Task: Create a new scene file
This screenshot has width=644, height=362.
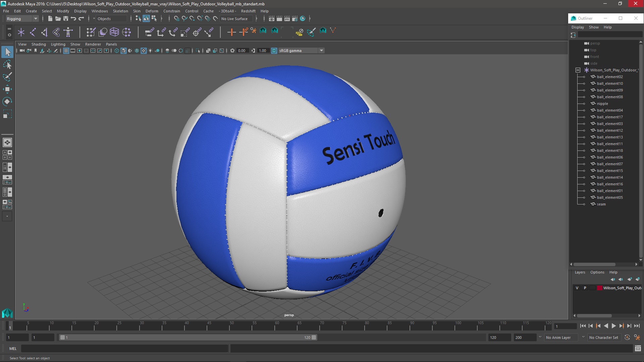Action: coord(50,18)
